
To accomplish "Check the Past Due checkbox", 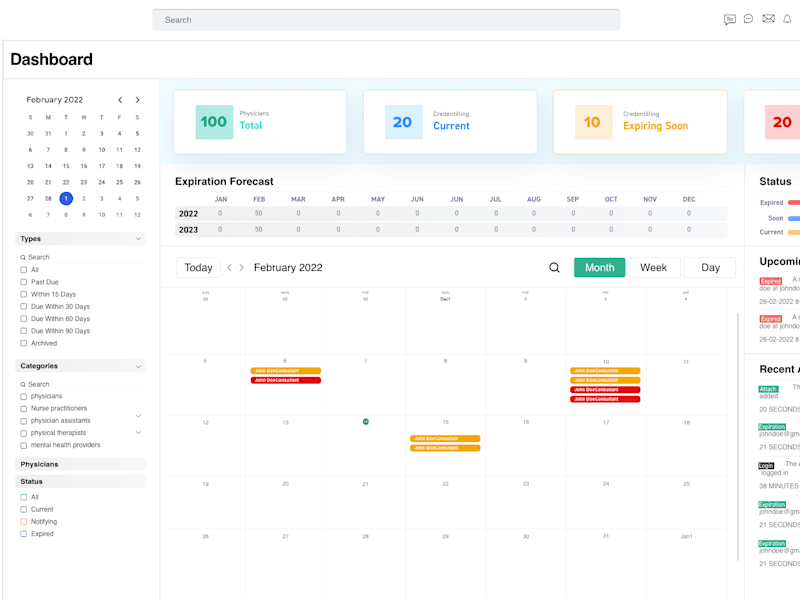I will (23, 282).
